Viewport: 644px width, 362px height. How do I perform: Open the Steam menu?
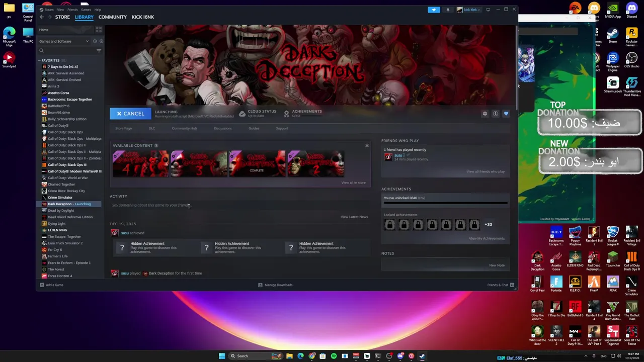click(x=49, y=10)
